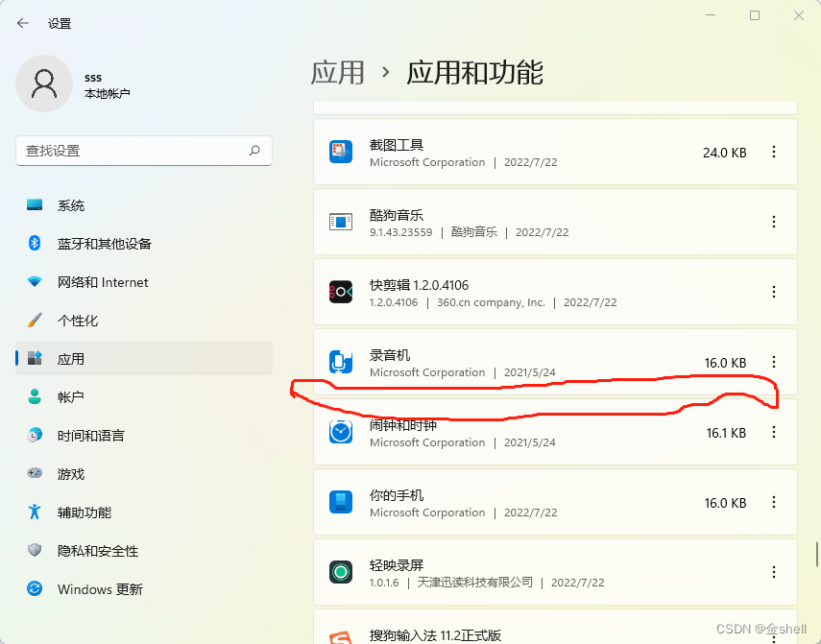Minimize the Settings window
Image resolution: width=821 pixels, height=644 pixels.
coord(711,15)
